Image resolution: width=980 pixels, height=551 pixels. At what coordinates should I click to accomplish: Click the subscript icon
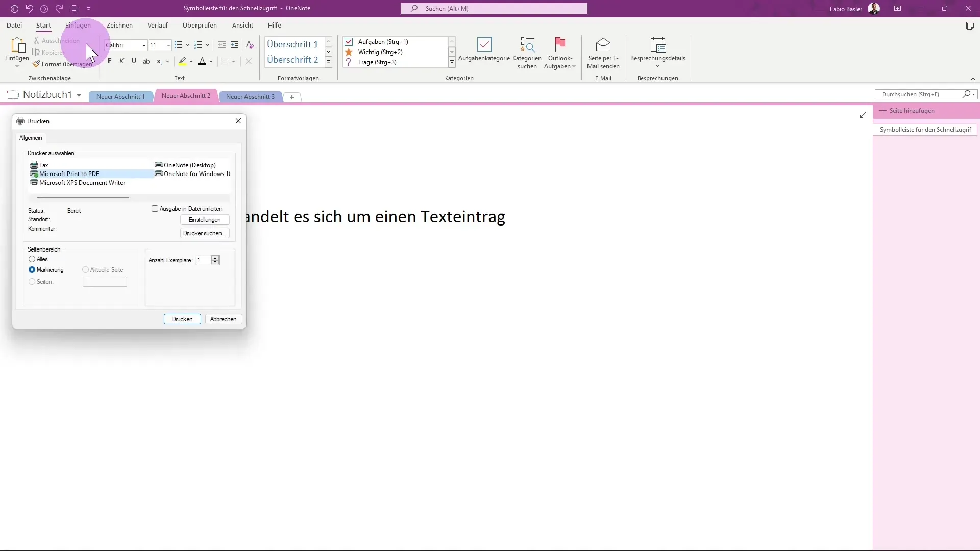pyautogui.click(x=159, y=61)
